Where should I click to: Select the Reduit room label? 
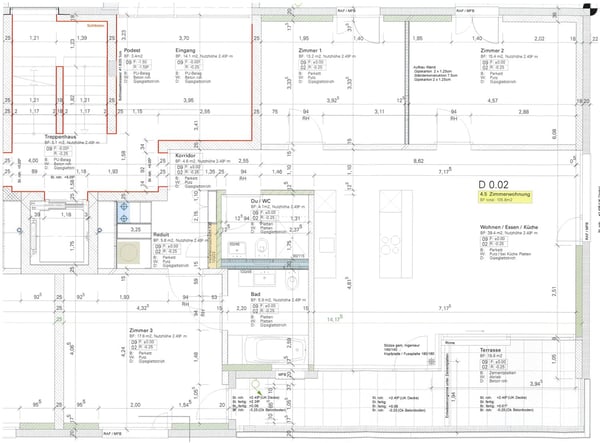(161, 235)
